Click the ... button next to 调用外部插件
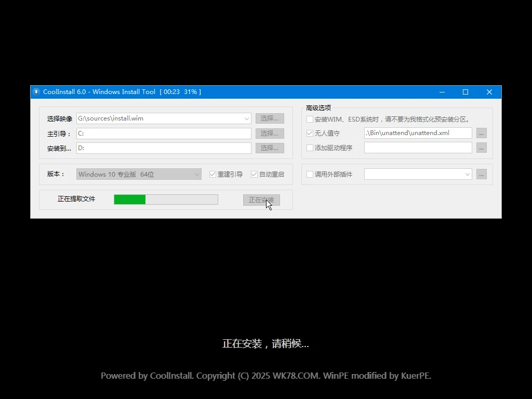This screenshot has width=532, height=399. tap(481, 174)
